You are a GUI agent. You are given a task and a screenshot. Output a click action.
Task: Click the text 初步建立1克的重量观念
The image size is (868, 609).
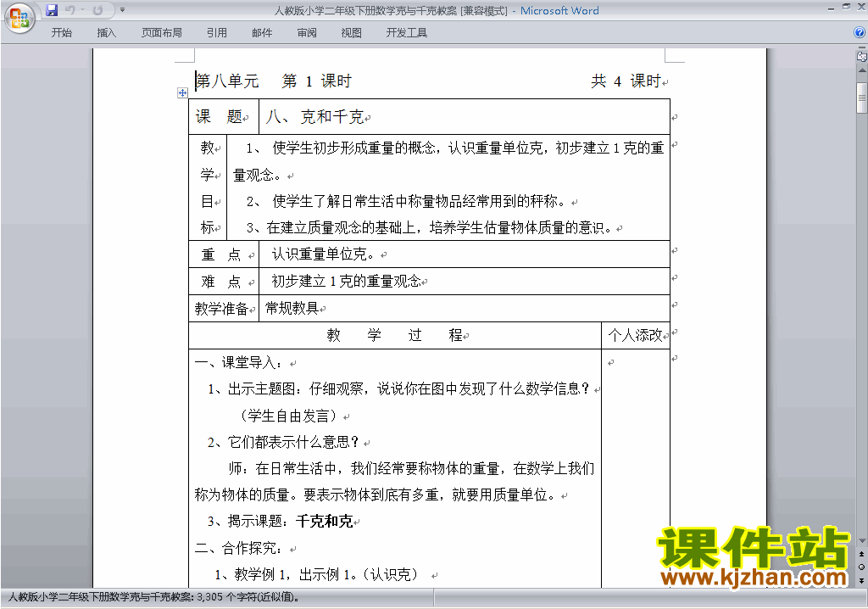pos(346,282)
